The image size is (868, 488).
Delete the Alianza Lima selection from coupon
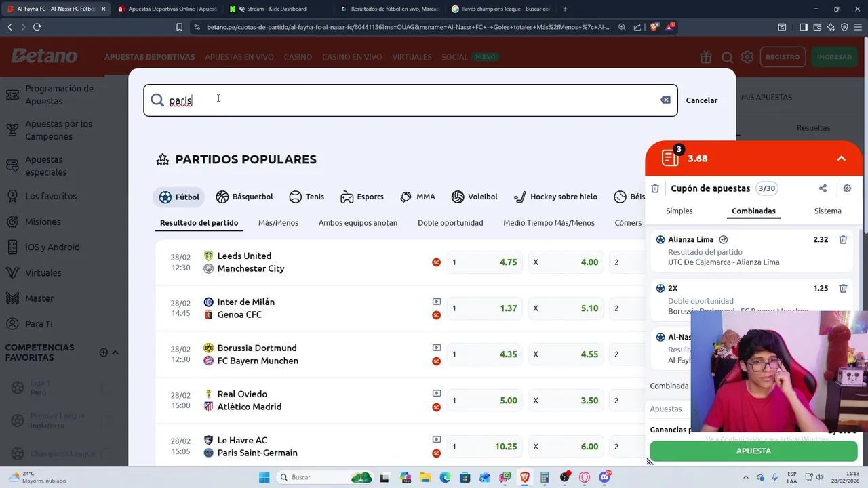[843, 239]
